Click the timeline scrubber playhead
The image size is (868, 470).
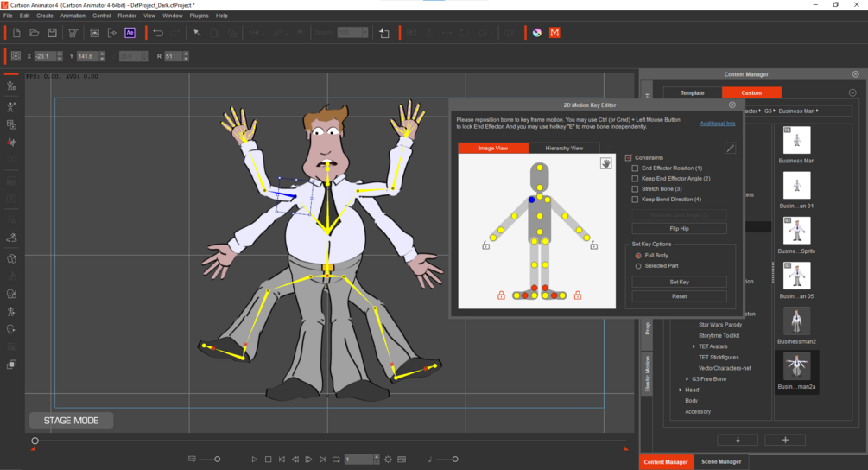35,441
